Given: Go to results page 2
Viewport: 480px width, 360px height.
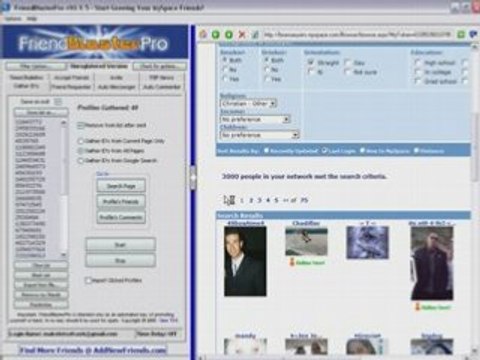Looking at the screenshot, I should (251, 200).
